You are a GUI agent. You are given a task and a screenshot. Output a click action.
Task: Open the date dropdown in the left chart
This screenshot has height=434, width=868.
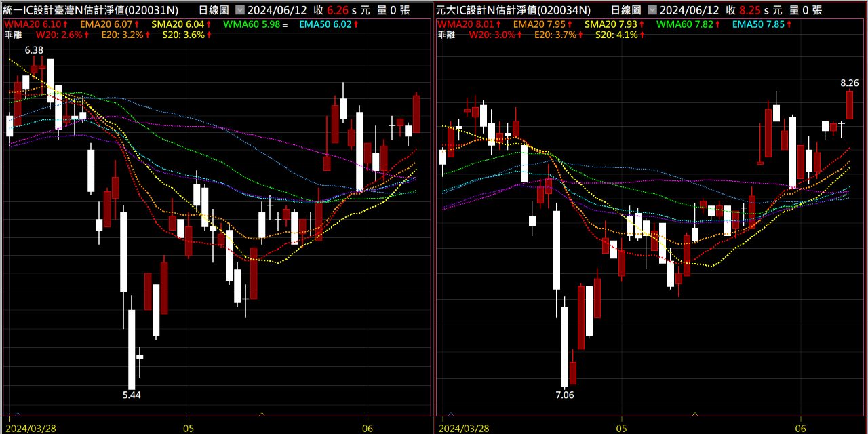pos(240,10)
